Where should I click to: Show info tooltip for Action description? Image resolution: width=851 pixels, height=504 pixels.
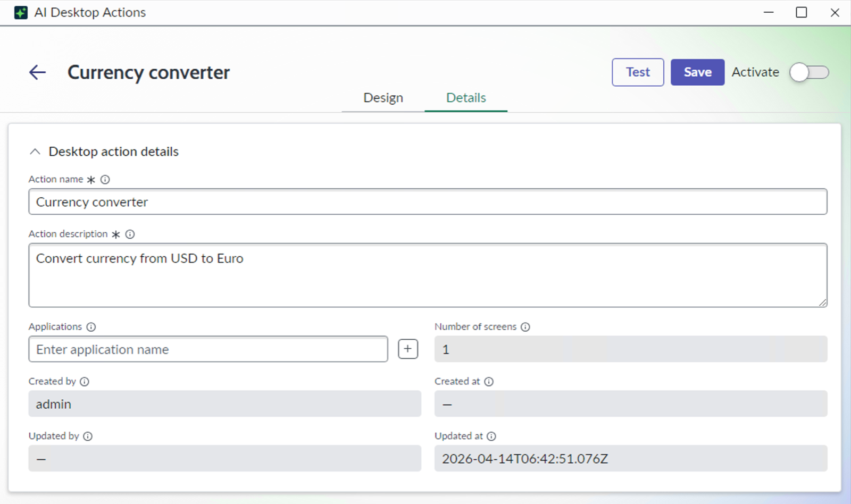pyautogui.click(x=130, y=234)
